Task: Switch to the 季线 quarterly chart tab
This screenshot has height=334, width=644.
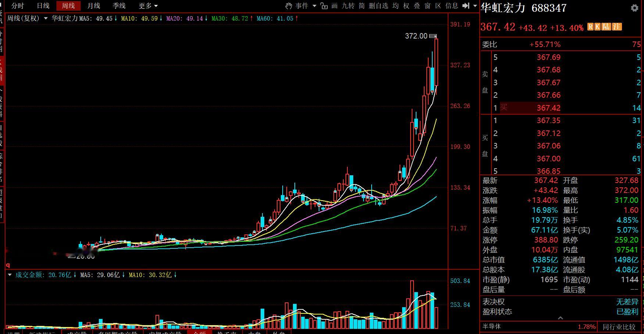Action: (119, 6)
